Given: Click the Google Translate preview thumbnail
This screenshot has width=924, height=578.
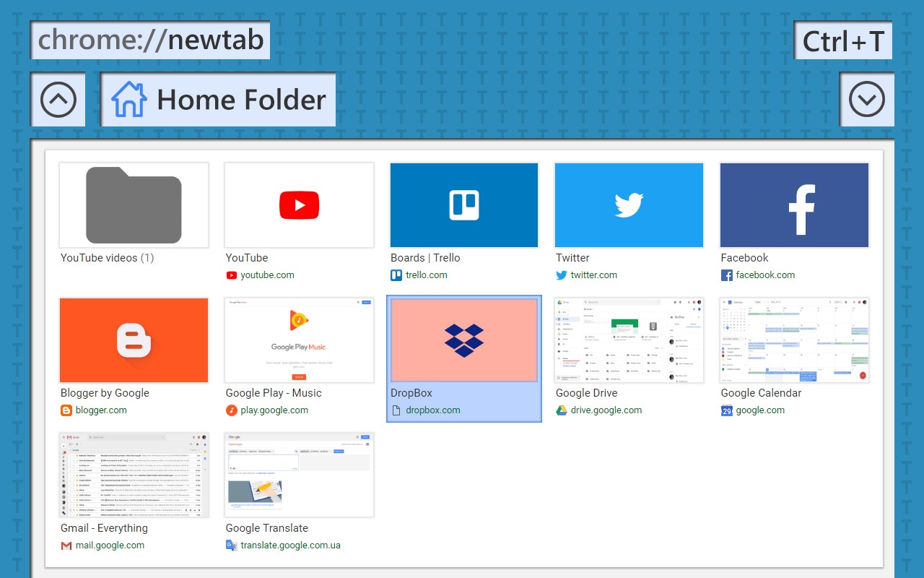Looking at the screenshot, I should tap(299, 475).
